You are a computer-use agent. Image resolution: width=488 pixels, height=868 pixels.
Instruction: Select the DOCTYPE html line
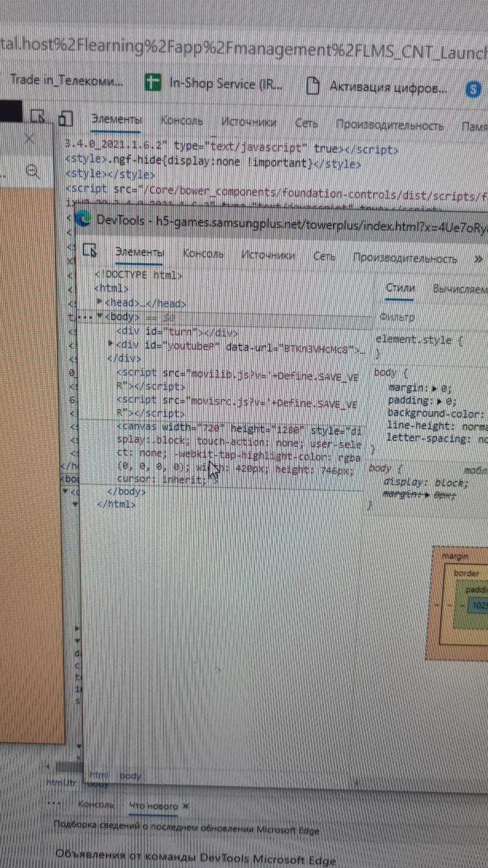tap(138, 275)
